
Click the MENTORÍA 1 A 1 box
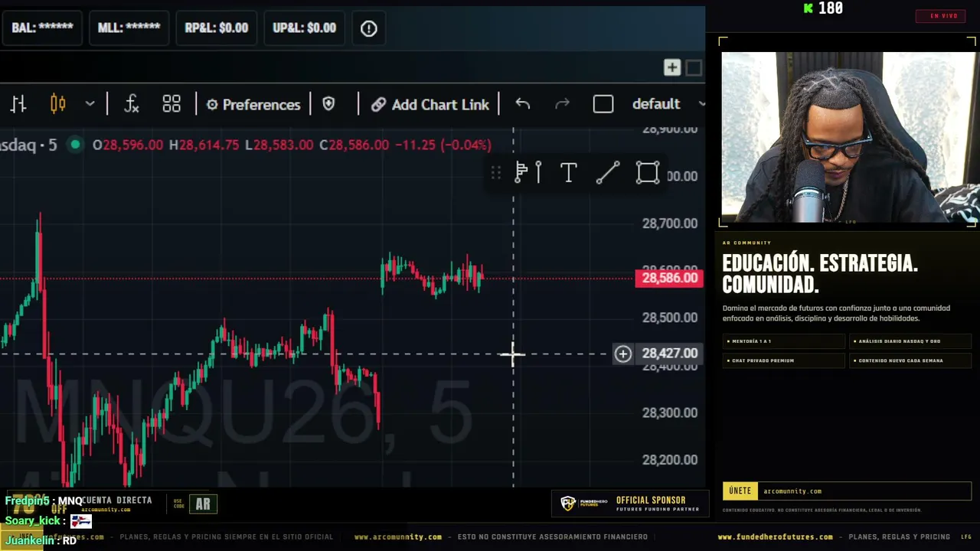click(x=783, y=341)
